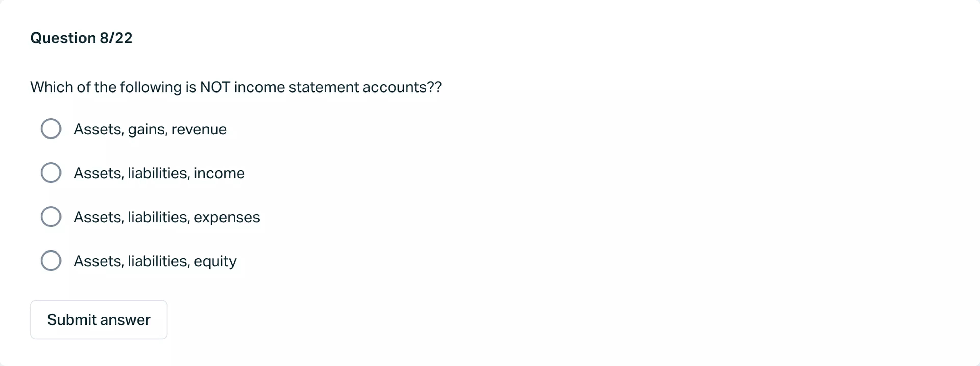
Task: Click the word "equity" in the fourth option
Action: tap(215, 261)
